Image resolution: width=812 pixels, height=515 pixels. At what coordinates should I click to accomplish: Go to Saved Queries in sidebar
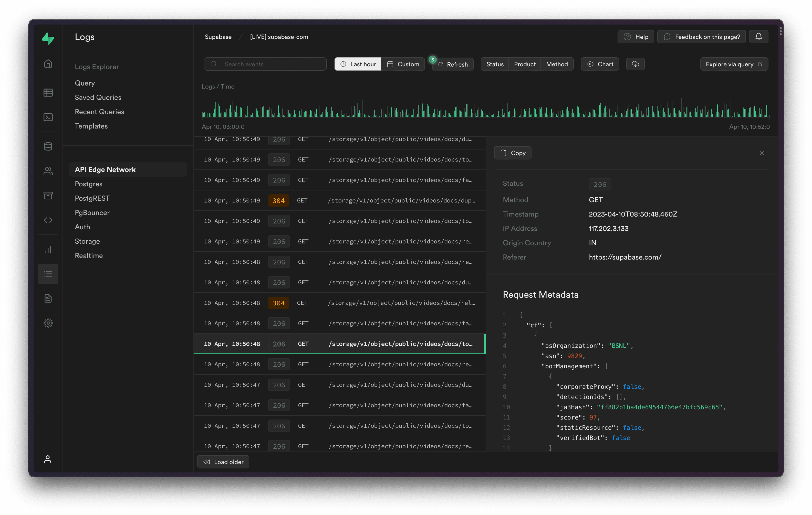click(x=98, y=98)
